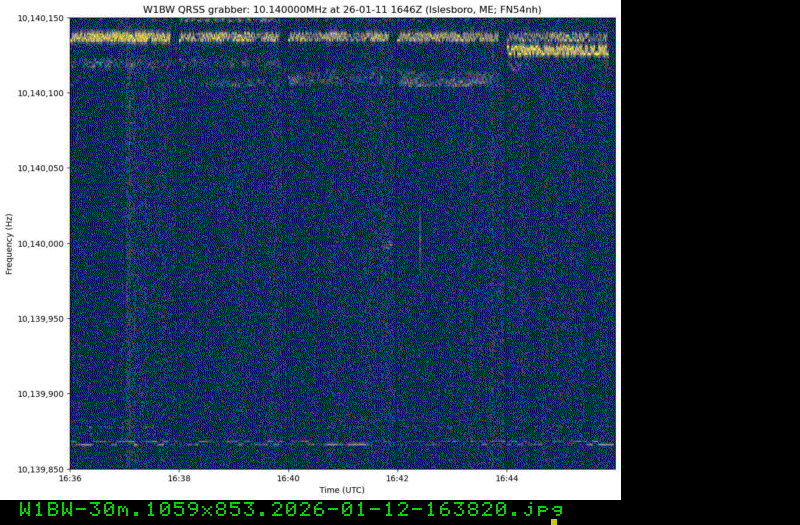The image size is (800, 525).
Task: Click the 16:40 time tick label
Action: coord(288,479)
